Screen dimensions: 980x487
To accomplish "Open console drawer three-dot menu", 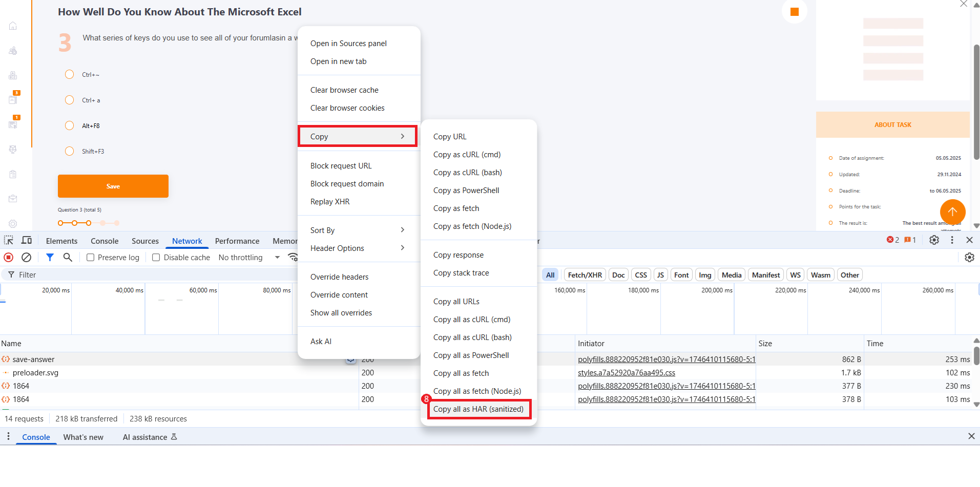I will click(8, 436).
